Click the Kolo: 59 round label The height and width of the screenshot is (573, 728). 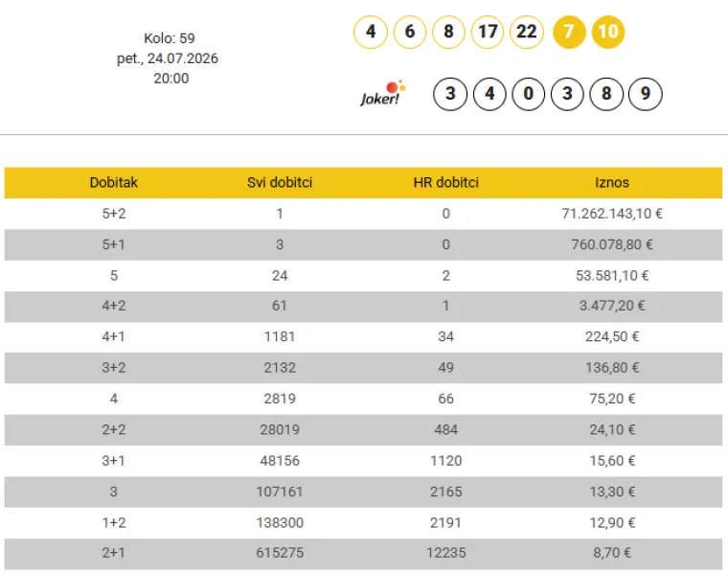[169, 38]
